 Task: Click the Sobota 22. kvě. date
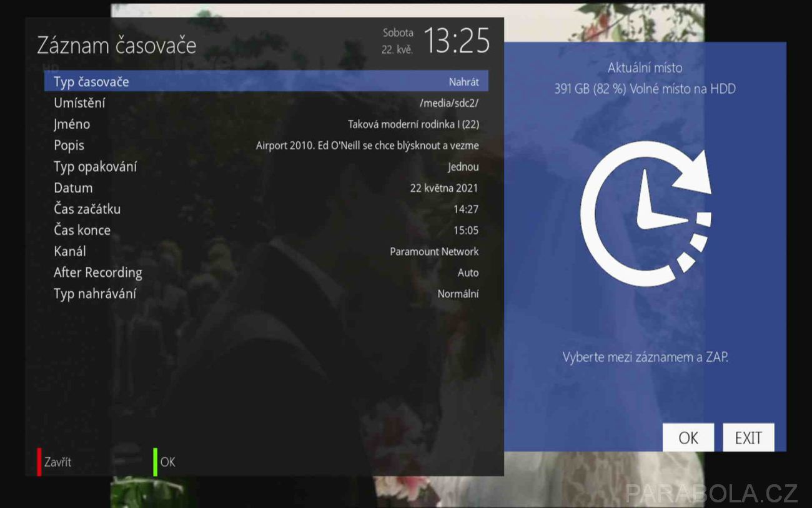point(398,41)
